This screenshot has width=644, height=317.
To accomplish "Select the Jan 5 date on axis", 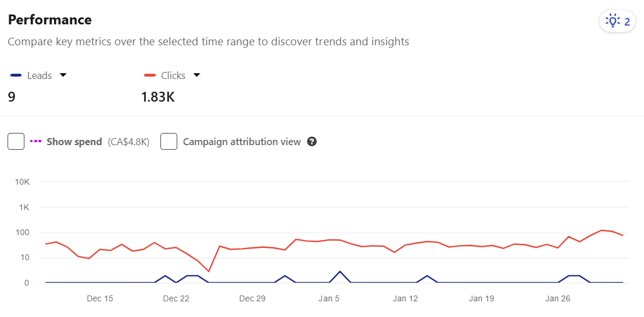I will pyautogui.click(x=329, y=298).
